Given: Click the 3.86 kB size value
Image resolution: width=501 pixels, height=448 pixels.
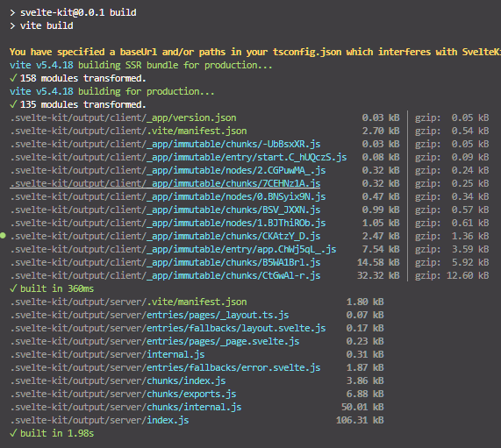Looking at the screenshot, I should click(365, 380).
